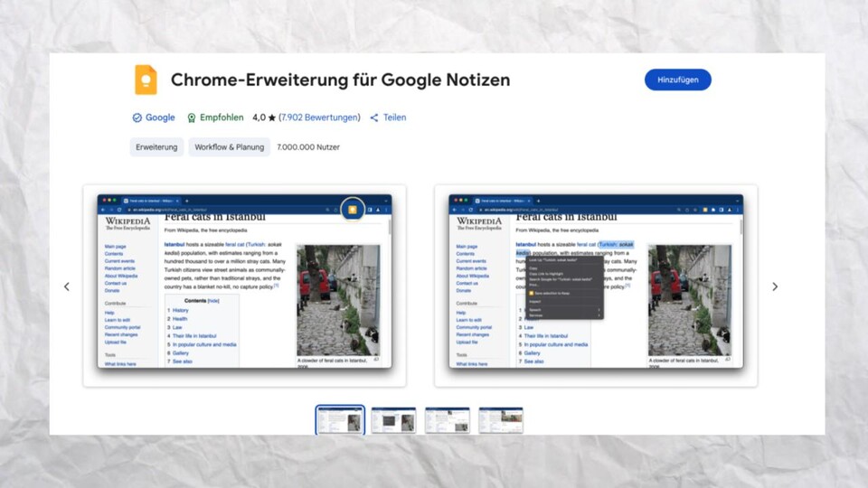Open the first preview screenshot with highlighted Keep icon
The image size is (868, 488).
(245, 286)
